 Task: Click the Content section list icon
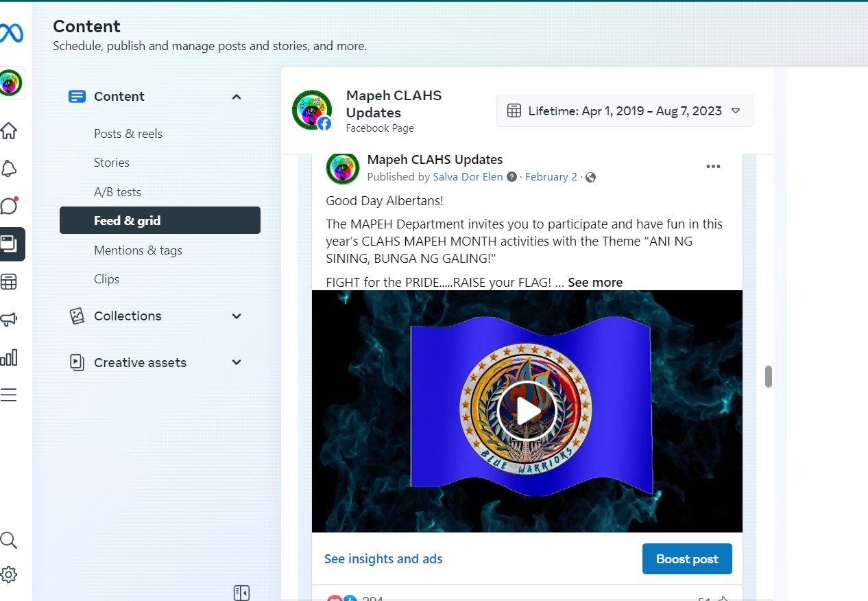77,97
